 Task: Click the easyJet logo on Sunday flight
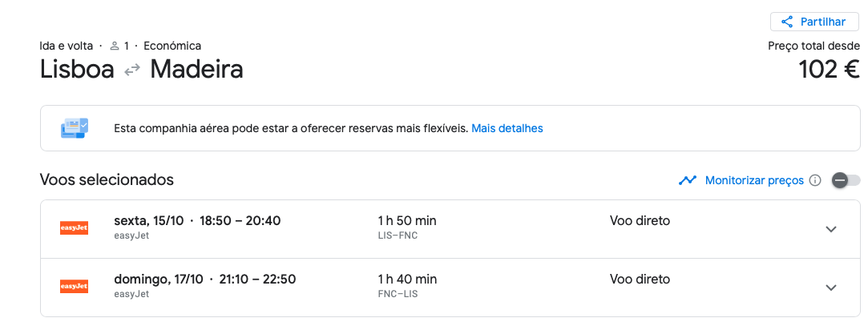[x=74, y=286]
